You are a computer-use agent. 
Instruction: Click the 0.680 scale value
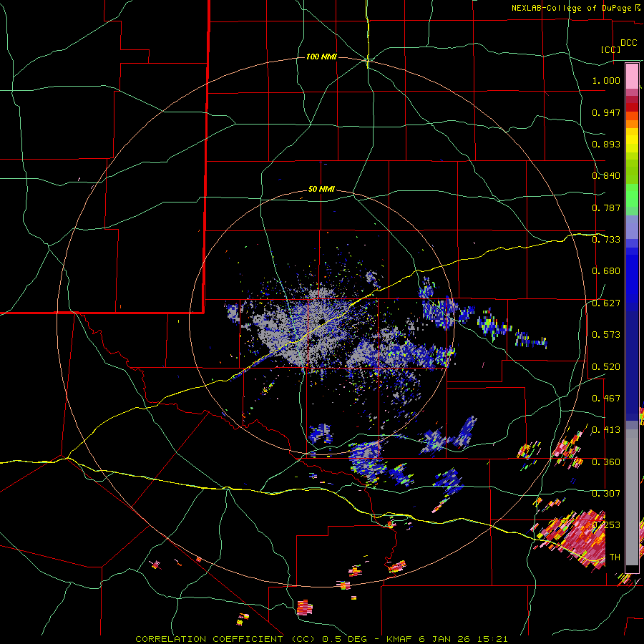click(x=606, y=271)
